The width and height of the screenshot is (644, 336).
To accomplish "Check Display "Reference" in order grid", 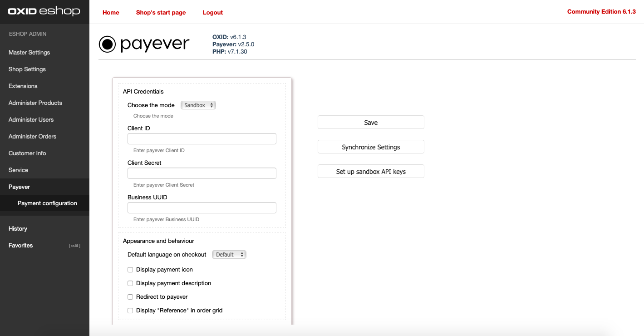I will 130,311.
